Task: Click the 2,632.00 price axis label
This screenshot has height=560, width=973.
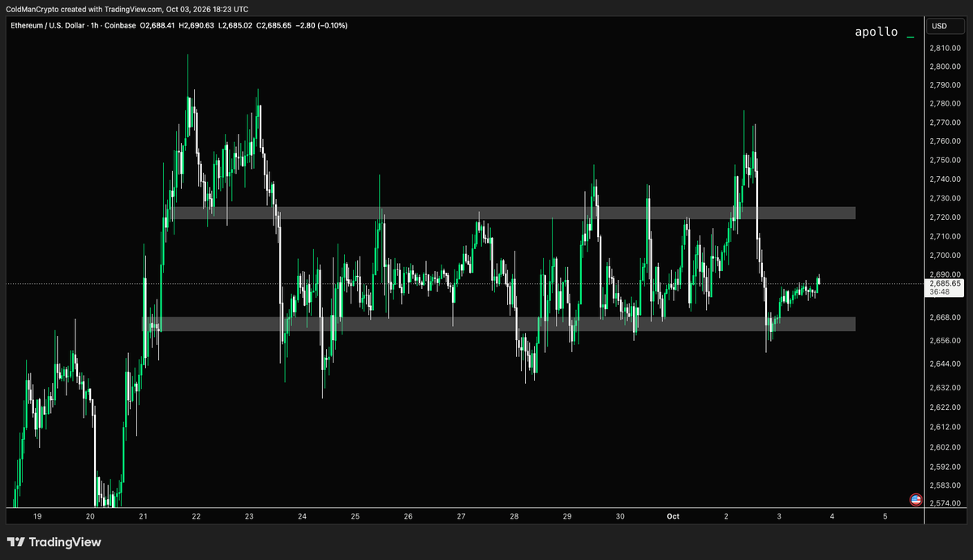Action: point(945,387)
